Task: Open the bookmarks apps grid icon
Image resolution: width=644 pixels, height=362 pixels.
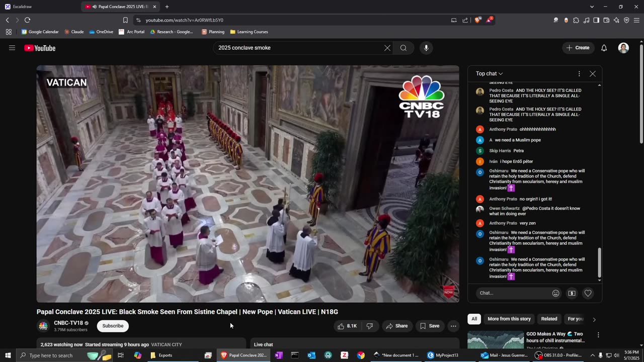Action: click(x=9, y=32)
